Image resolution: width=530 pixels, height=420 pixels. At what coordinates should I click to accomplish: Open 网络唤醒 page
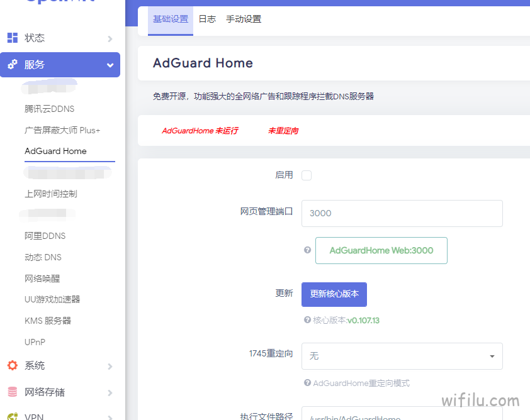click(42, 279)
